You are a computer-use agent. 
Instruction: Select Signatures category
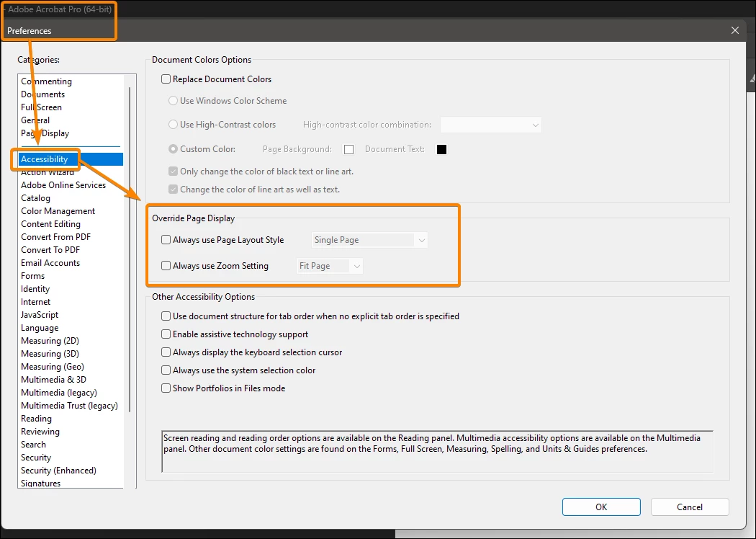click(x=40, y=483)
